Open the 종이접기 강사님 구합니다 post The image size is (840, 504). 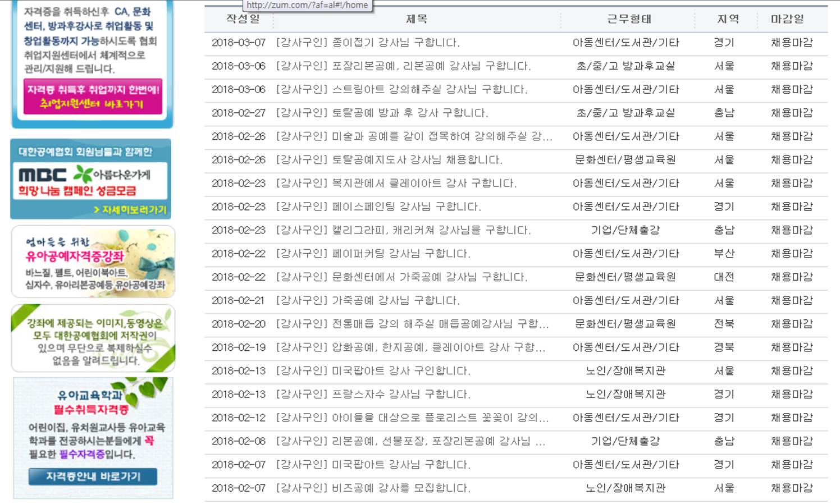tap(368, 43)
